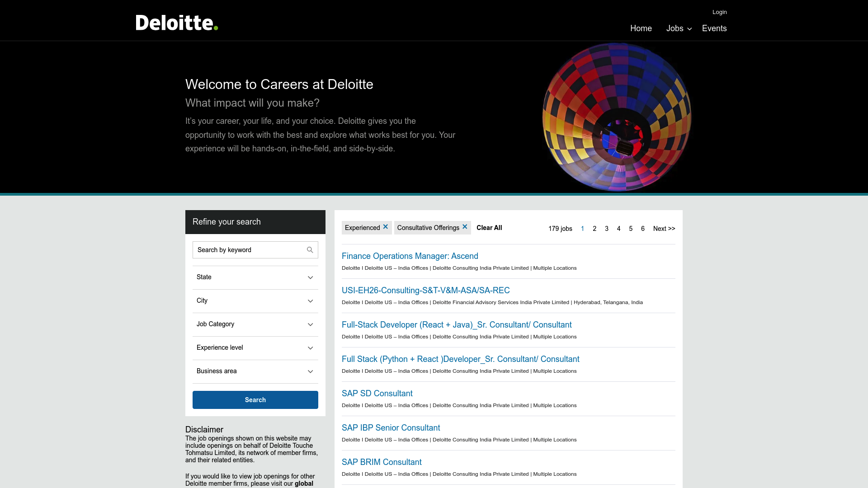The width and height of the screenshot is (868, 488).
Task: Click the search magnifier icon in keyword field
Action: tap(310, 249)
